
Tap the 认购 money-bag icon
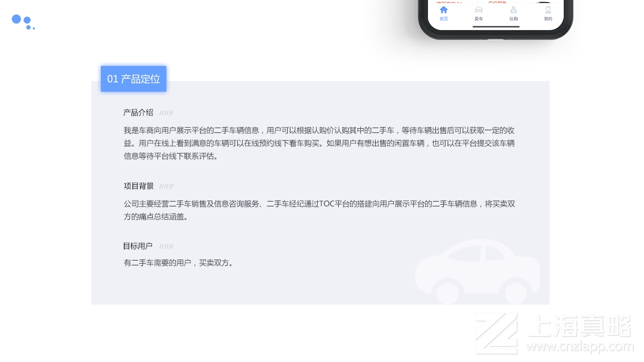[514, 10]
